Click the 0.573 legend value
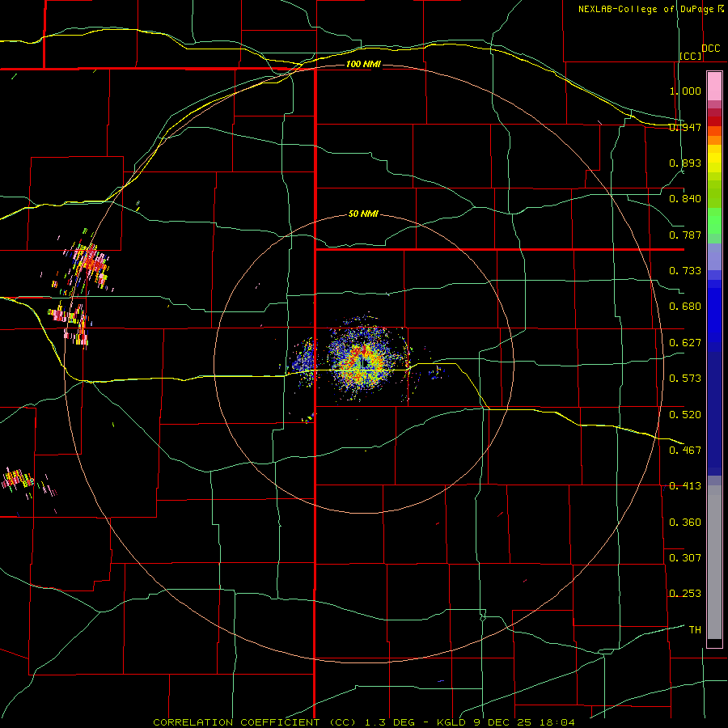 (x=685, y=379)
